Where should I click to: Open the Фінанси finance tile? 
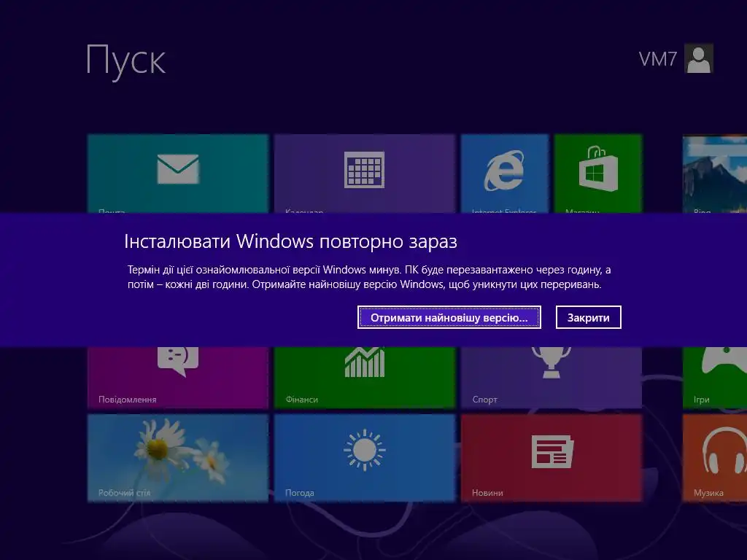pyautogui.click(x=365, y=377)
